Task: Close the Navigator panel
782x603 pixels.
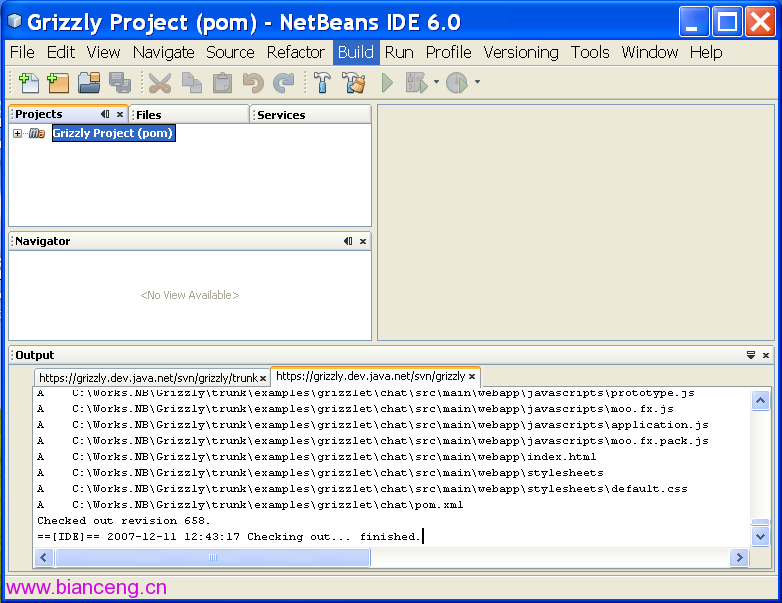Action: tap(363, 241)
